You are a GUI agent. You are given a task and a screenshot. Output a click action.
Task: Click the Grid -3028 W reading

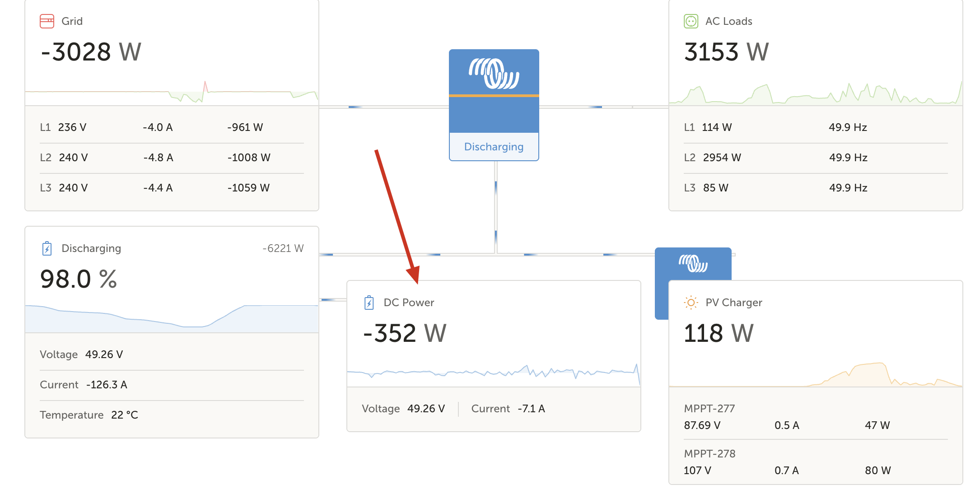[91, 52]
